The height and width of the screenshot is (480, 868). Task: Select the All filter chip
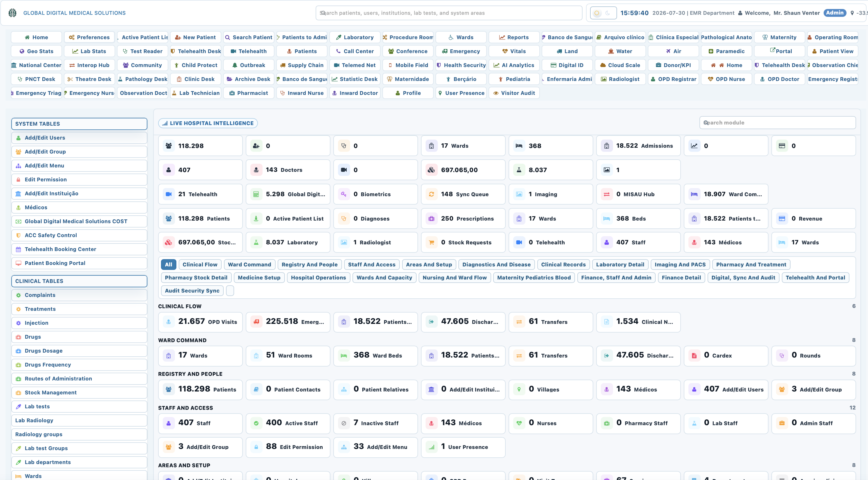click(x=169, y=265)
